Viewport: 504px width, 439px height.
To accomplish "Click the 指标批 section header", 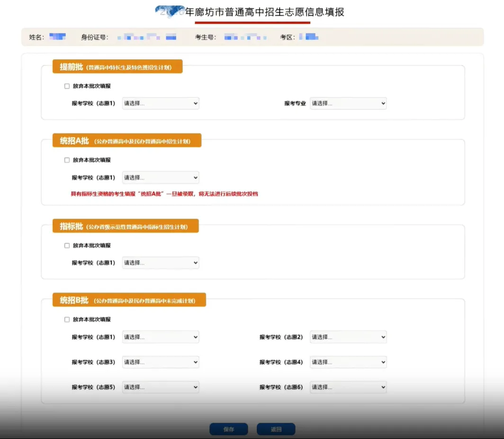I will coord(126,226).
